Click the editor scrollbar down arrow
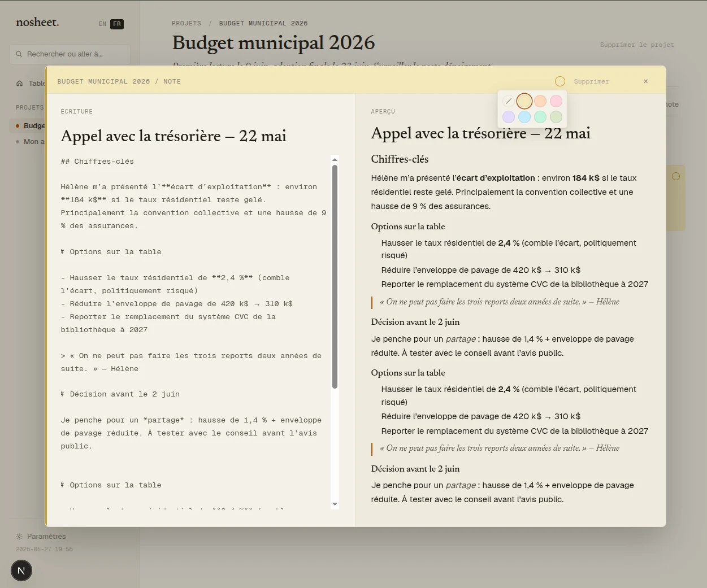The height and width of the screenshot is (588, 707). click(x=335, y=504)
